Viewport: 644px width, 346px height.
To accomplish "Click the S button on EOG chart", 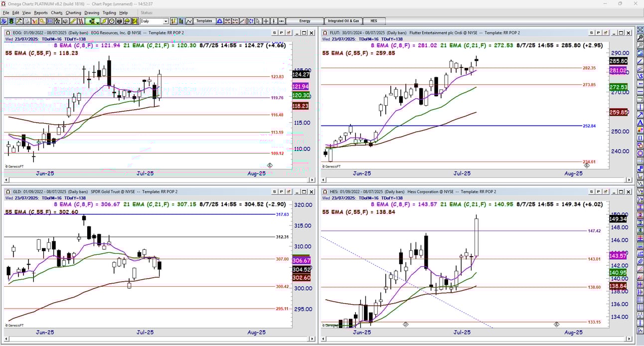I will coord(274,32).
